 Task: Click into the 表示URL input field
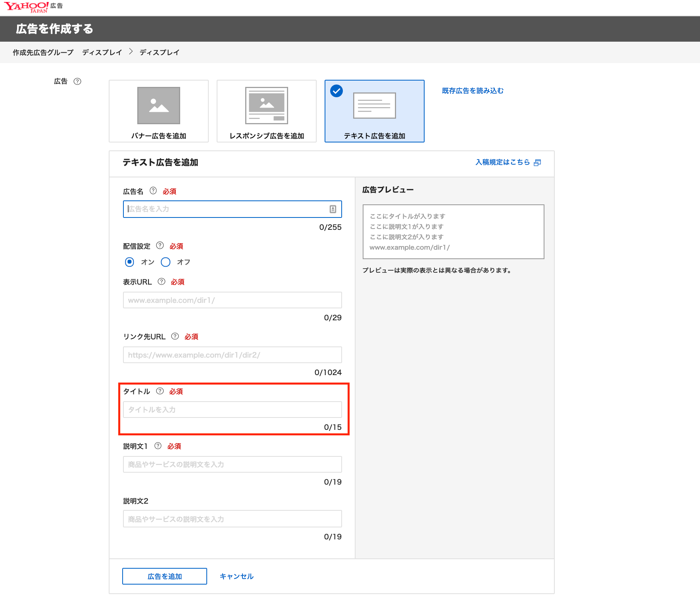click(x=233, y=300)
